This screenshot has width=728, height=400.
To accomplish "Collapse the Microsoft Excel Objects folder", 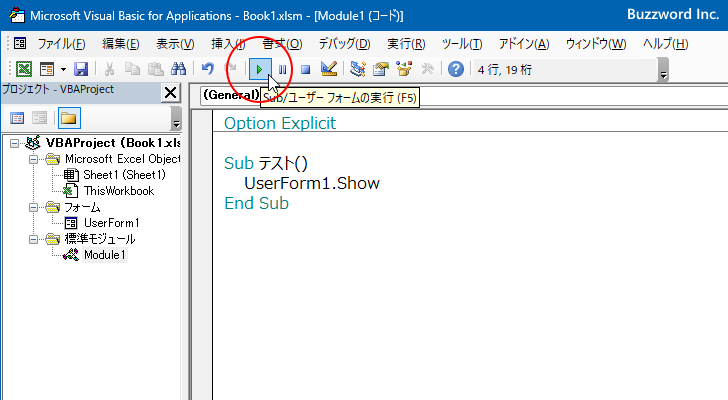I will 33,159.
